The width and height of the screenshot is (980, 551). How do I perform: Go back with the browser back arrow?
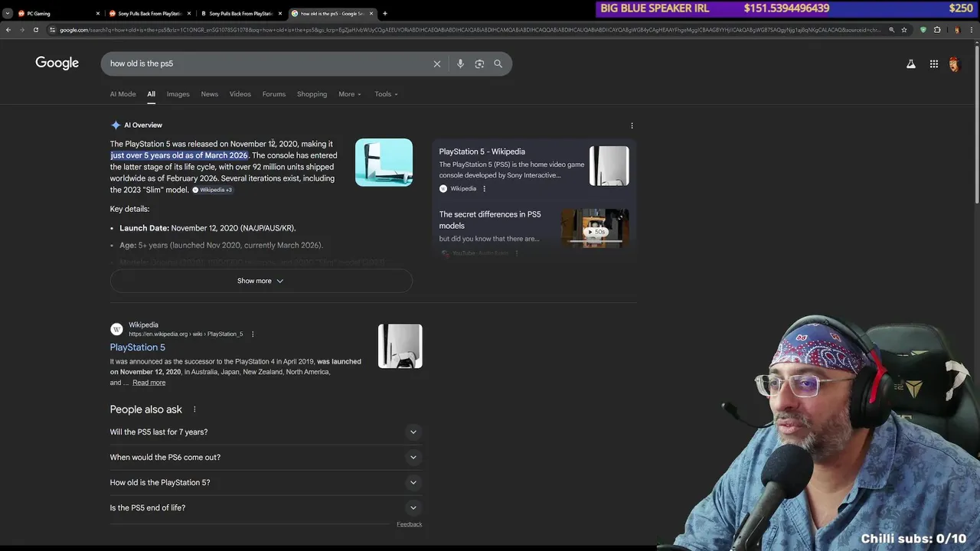(x=8, y=30)
